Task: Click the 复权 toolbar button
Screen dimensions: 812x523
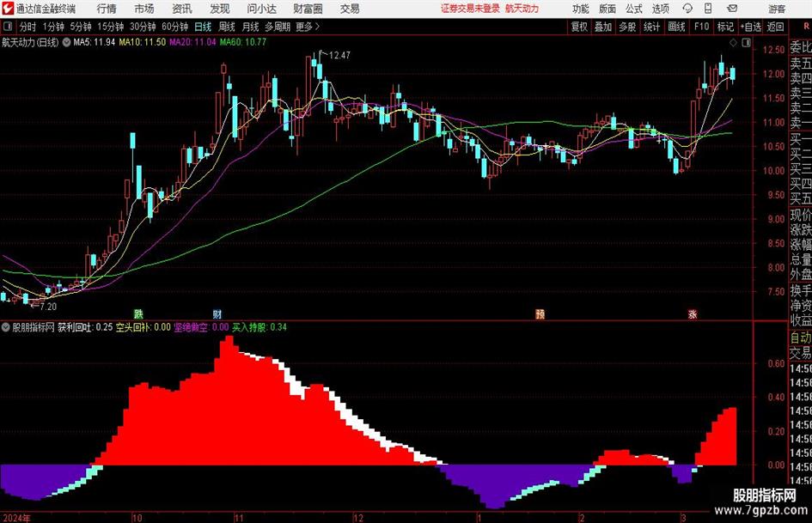Action: (579, 27)
